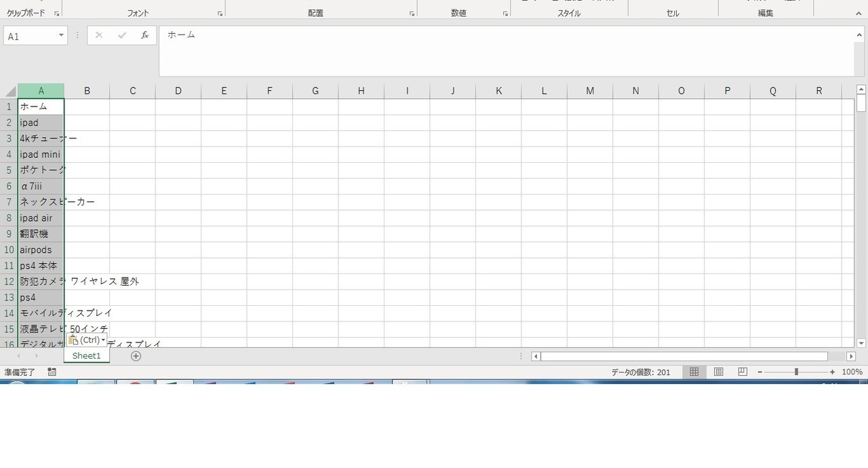This screenshot has height=468, width=868.
Task: Open the Name Box dropdown arrow
Action: tap(61, 35)
